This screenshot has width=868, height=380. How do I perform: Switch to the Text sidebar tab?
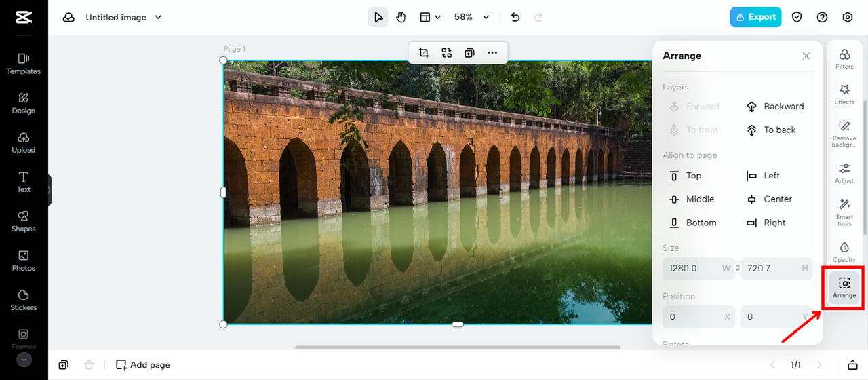pos(24,181)
